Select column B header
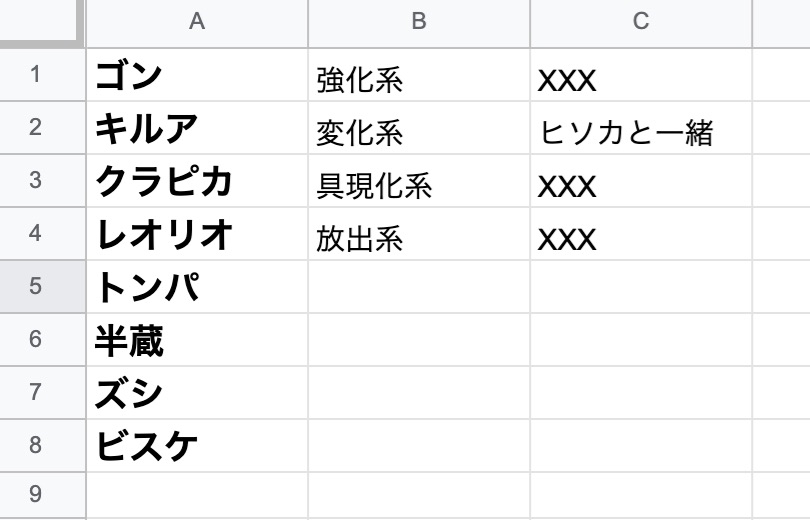This screenshot has width=810, height=520. point(419,24)
